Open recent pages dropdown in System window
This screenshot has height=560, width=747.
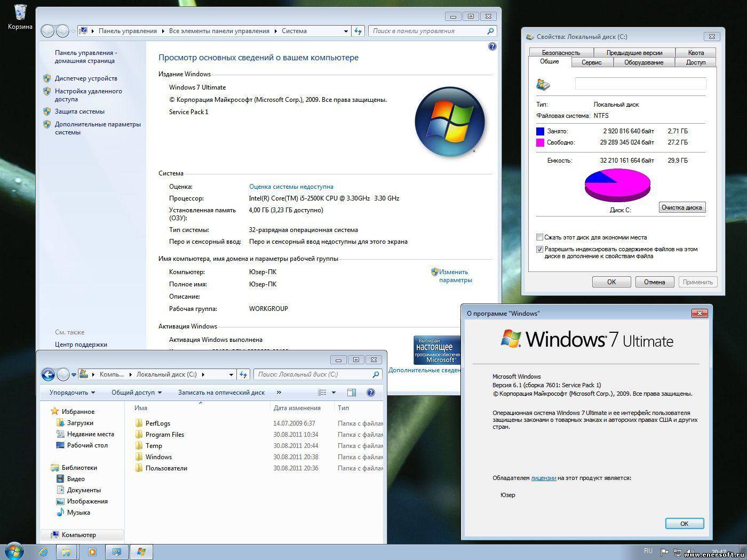tap(73, 31)
